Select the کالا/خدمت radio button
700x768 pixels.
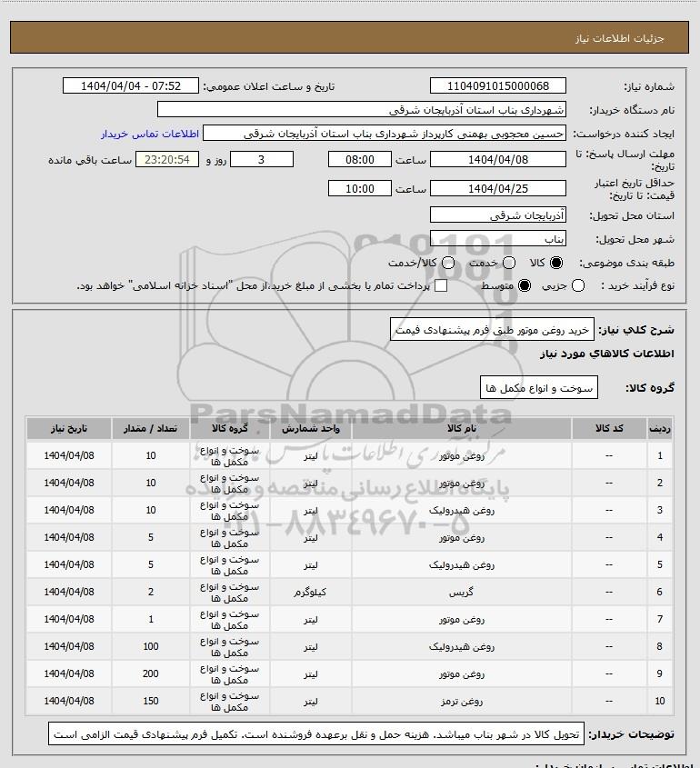tap(447, 263)
